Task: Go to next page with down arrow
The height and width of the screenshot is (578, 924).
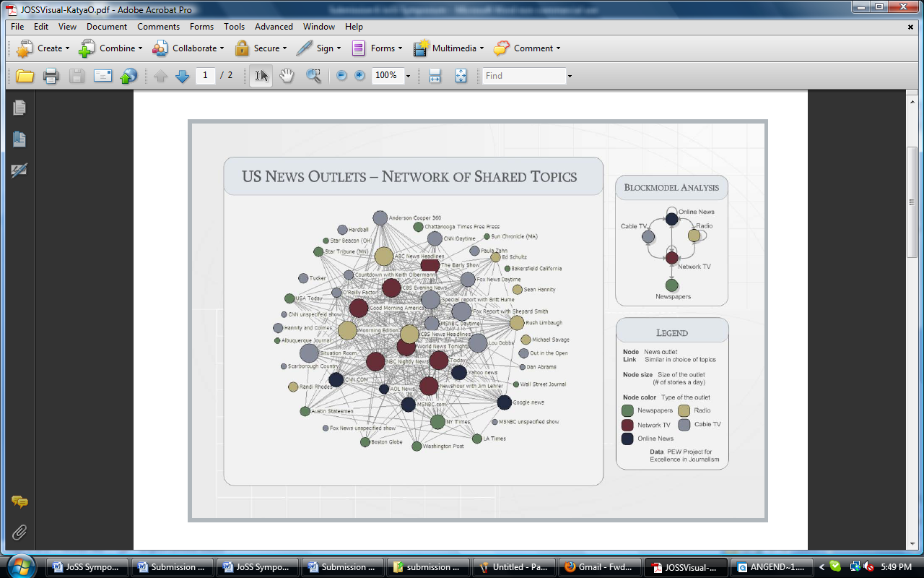Action: tap(183, 76)
